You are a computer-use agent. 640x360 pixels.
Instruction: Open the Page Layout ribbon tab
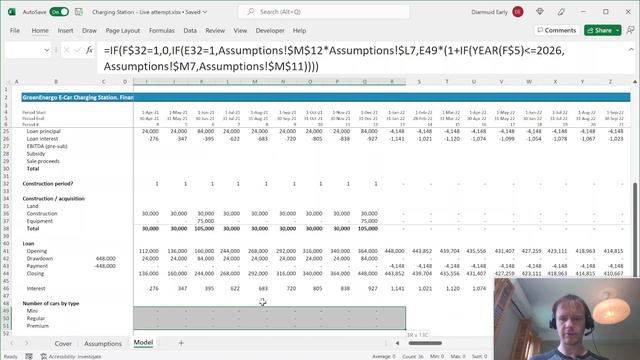122,31
